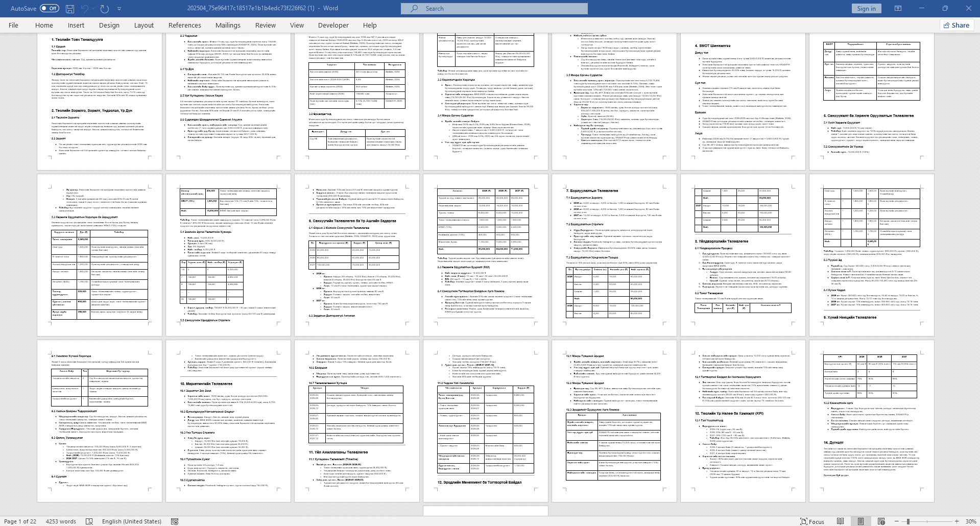The width and height of the screenshot is (980, 526).
Task: Click the zoom slider track
Action: 927,521
